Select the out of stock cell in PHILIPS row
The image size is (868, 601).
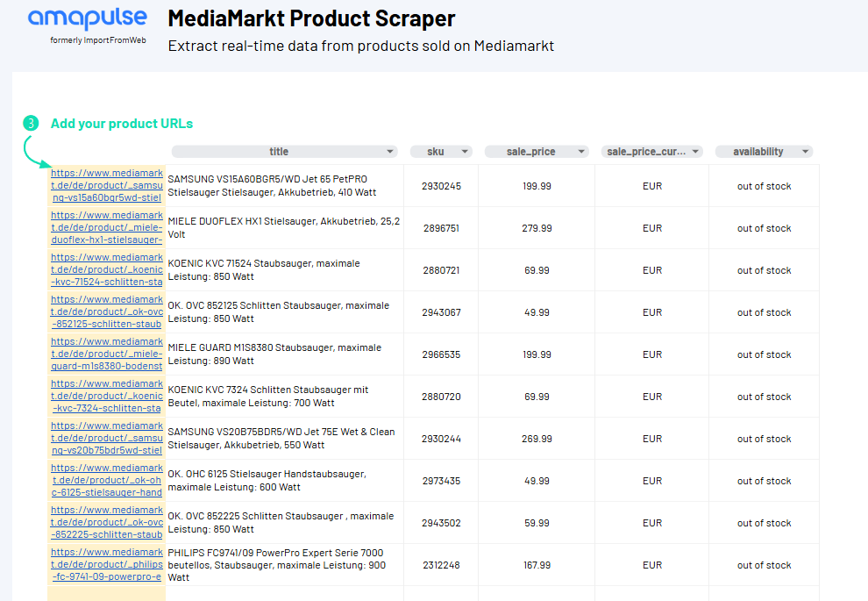click(x=764, y=565)
